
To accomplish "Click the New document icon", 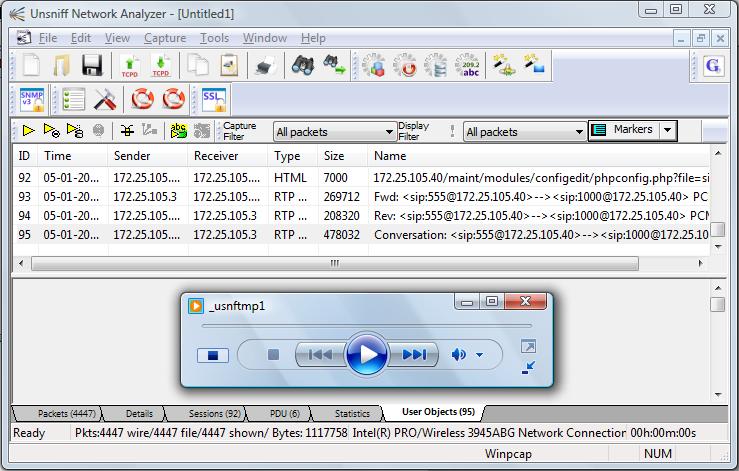I will (x=31, y=65).
